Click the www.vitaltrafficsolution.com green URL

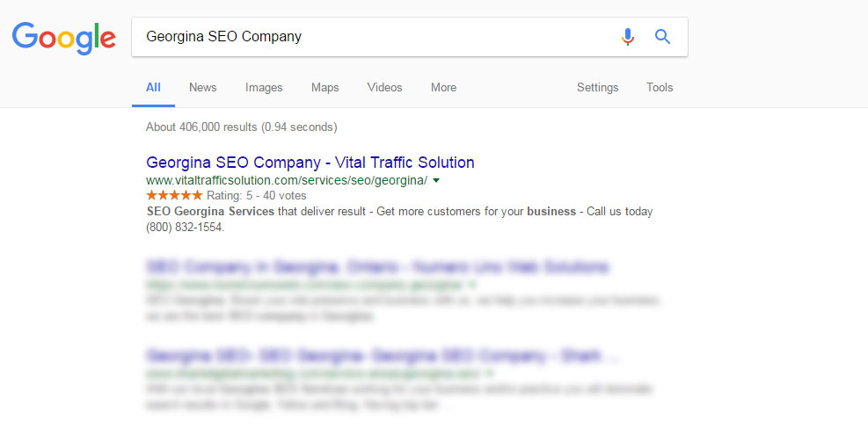click(x=287, y=180)
